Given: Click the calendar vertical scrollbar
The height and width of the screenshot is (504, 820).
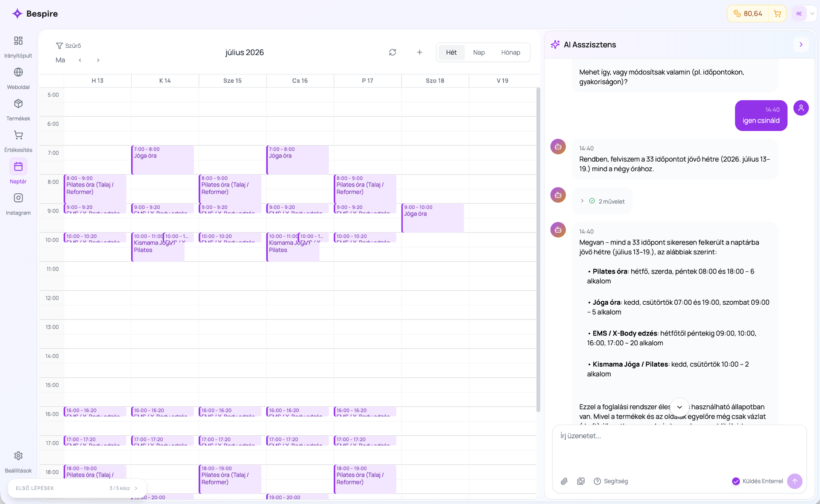Looking at the screenshot, I should pos(538,250).
